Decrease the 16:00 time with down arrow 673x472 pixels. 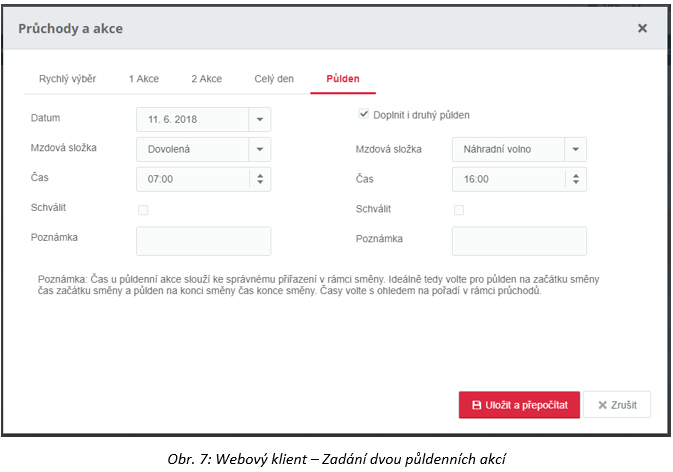(576, 182)
